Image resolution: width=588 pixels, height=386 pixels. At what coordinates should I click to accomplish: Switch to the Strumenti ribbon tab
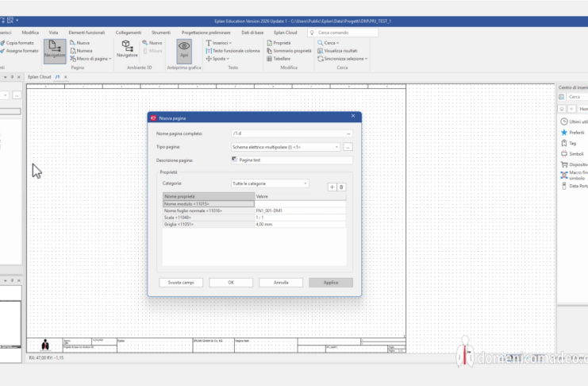click(161, 32)
